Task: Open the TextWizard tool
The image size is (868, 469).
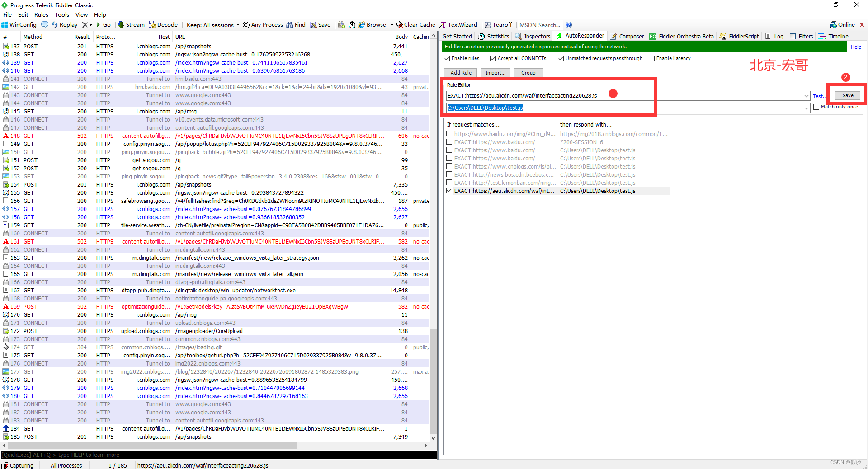Action: [x=458, y=25]
